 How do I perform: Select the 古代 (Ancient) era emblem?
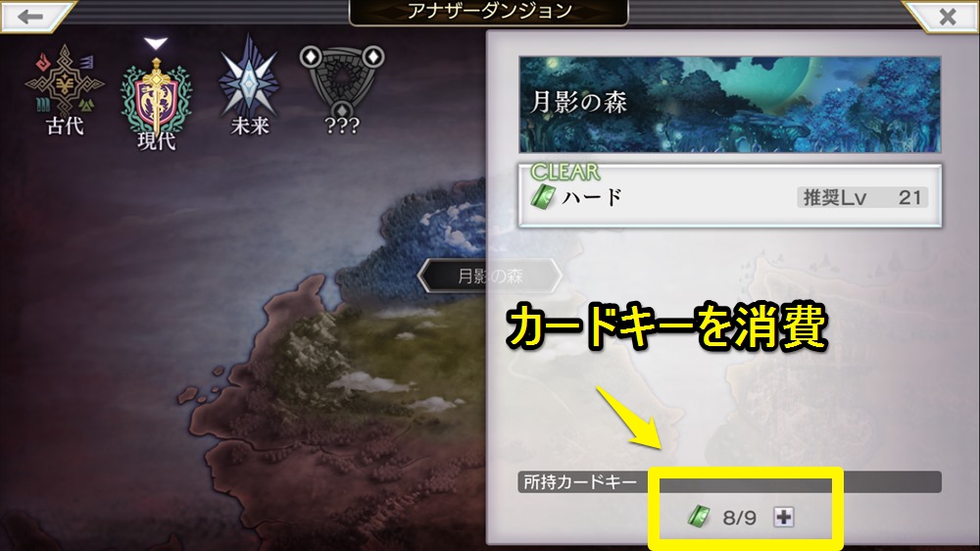(x=65, y=80)
